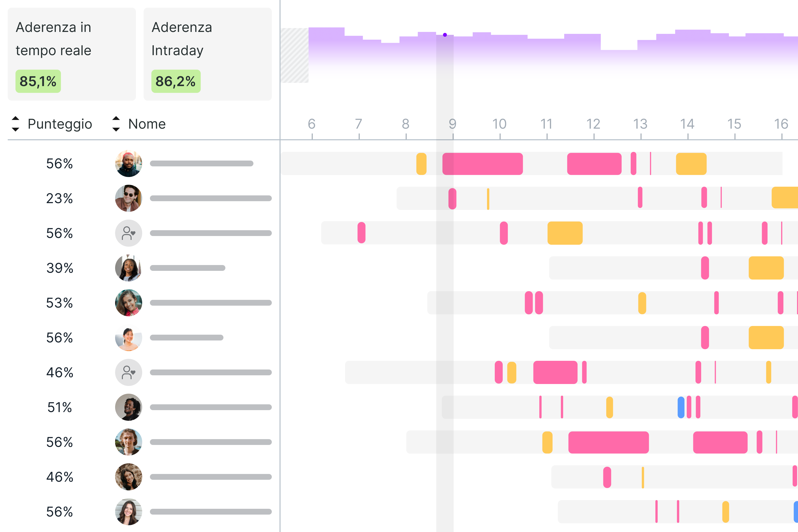Click the Aderenza in tempo reale card

[72, 54]
